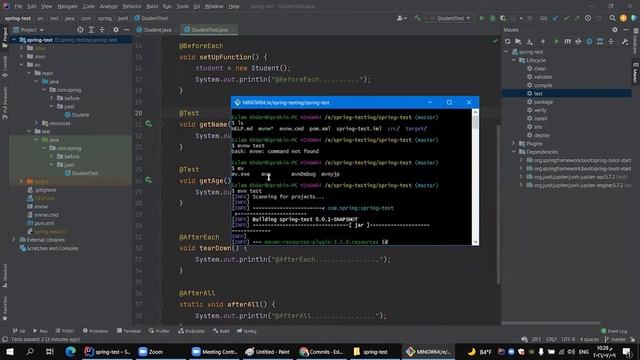Image resolution: width=640 pixels, height=360 pixels.
Task: Open Problems tool window
Action: pyautogui.click(x=96, y=331)
